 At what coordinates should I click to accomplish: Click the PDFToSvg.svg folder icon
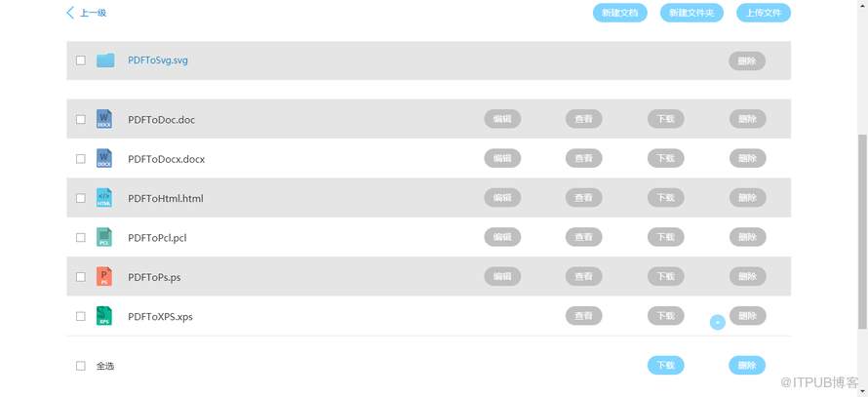[105, 60]
